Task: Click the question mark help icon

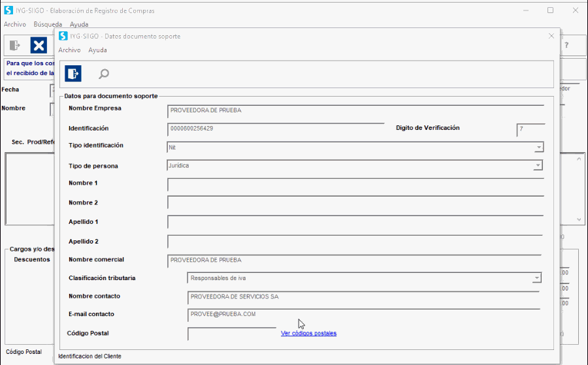Action: pos(566,45)
